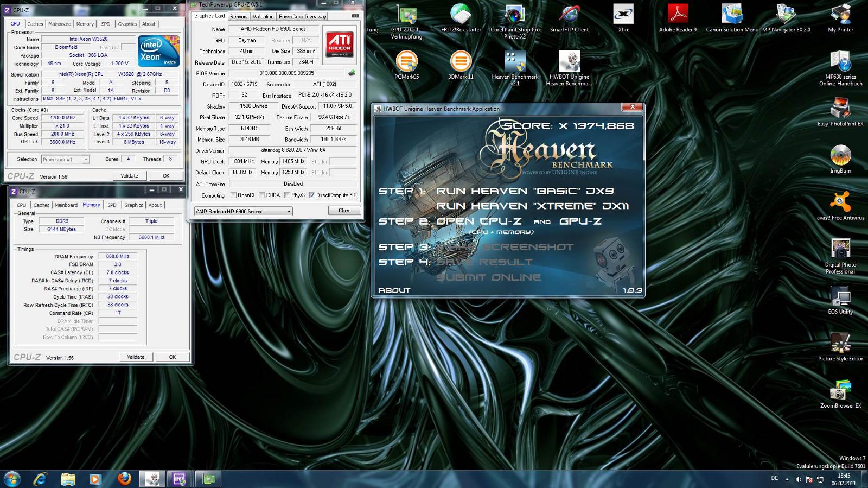The height and width of the screenshot is (488, 868).
Task: Toggle DirectCompute 5.0 checkbox
Action: (x=312, y=195)
